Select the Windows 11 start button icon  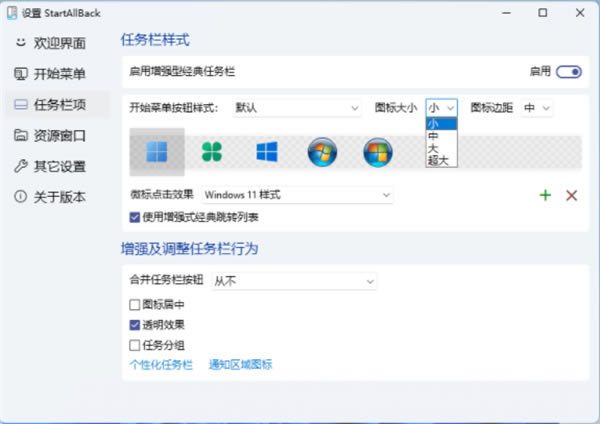point(157,152)
